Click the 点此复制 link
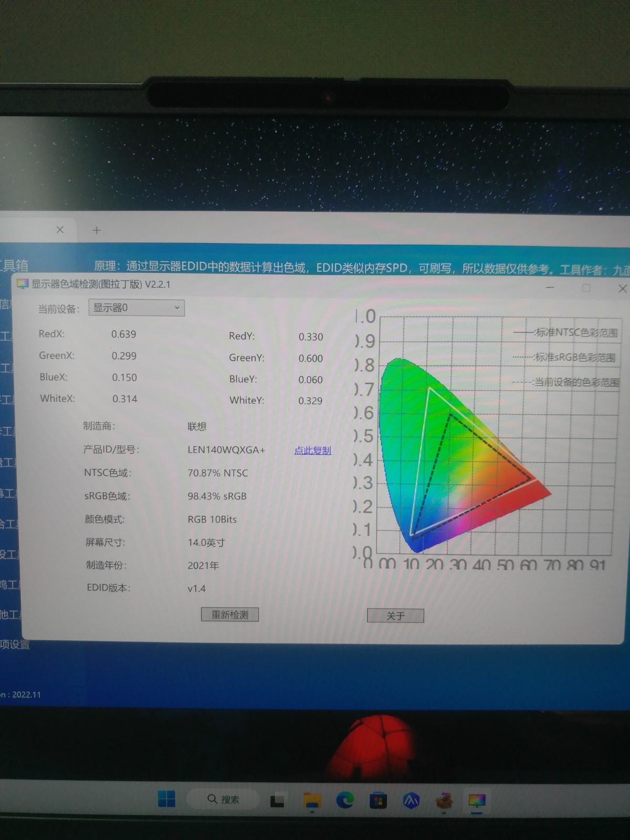The width and height of the screenshot is (630, 840). (x=312, y=450)
